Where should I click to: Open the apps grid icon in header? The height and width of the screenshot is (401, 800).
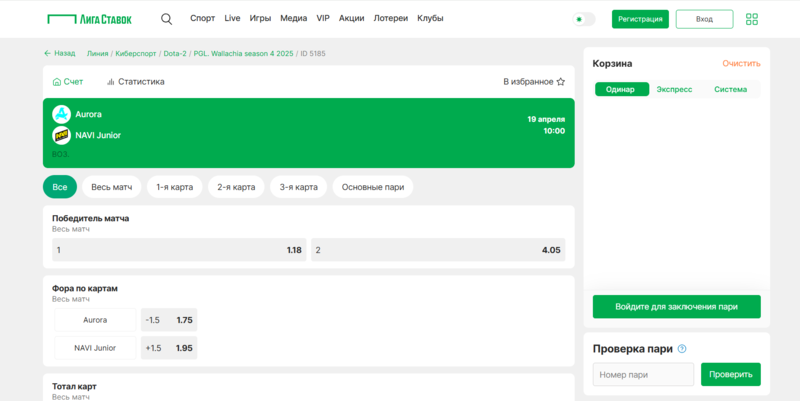coord(752,19)
